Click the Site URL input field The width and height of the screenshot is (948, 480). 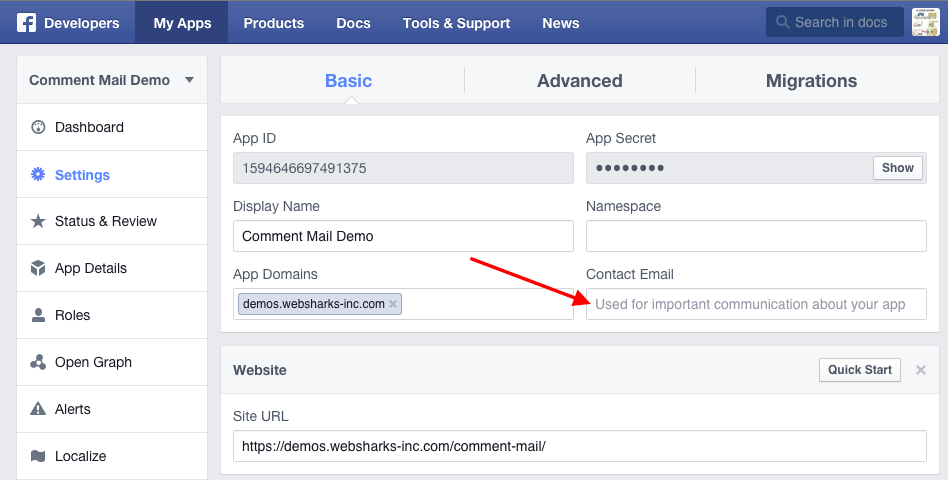pos(580,446)
